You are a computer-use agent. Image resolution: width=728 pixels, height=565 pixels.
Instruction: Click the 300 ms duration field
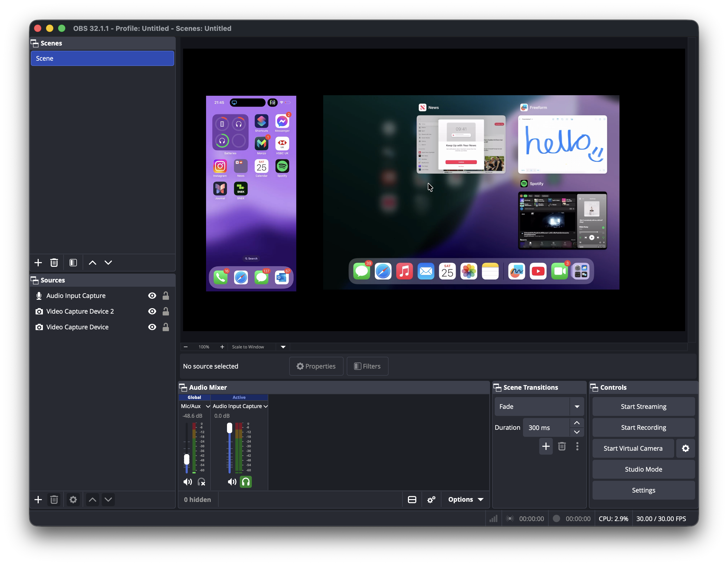click(x=546, y=428)
